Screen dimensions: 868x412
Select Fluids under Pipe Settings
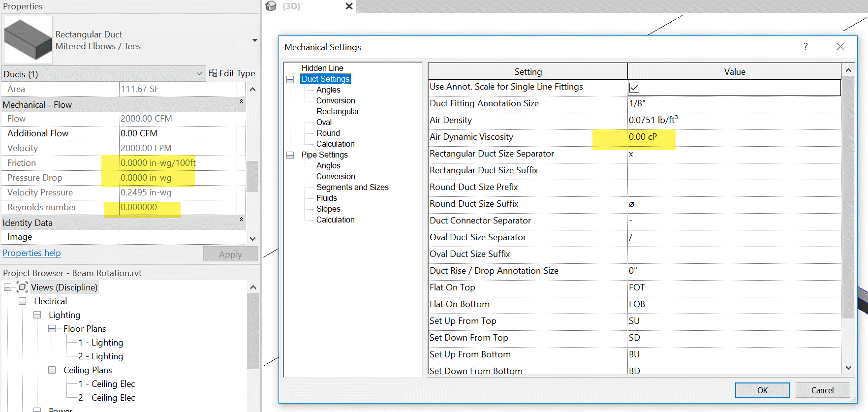[x=327, y=198]
